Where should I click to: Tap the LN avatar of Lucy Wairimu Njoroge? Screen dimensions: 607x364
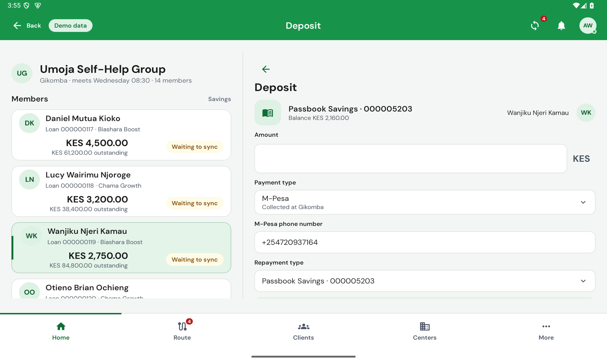(29, 179)
